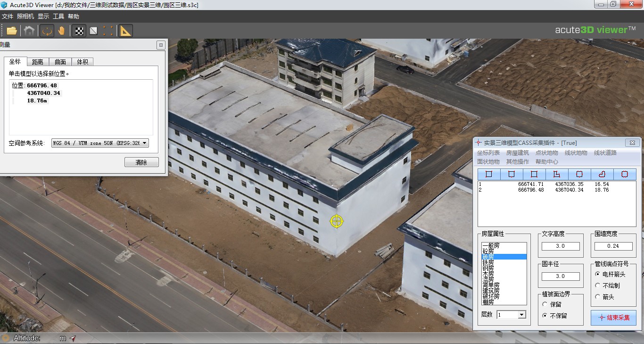The image size is (644, 344).
Task: Click the Acute3D Viewer app icon in the title bar
Action: pos(4,4)
